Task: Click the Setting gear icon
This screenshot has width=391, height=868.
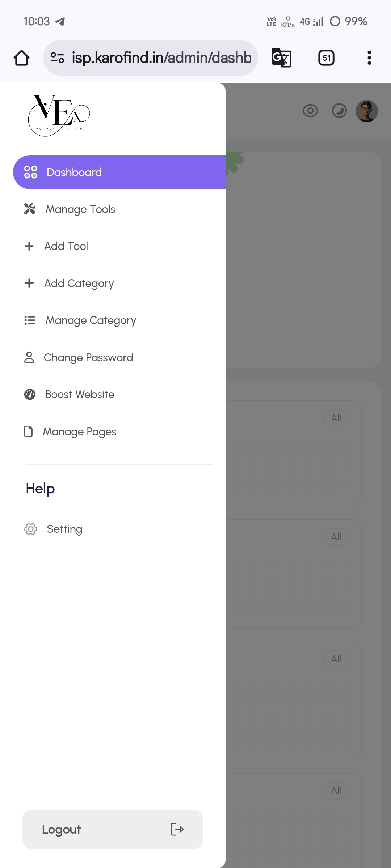Action: pos(30,529)
